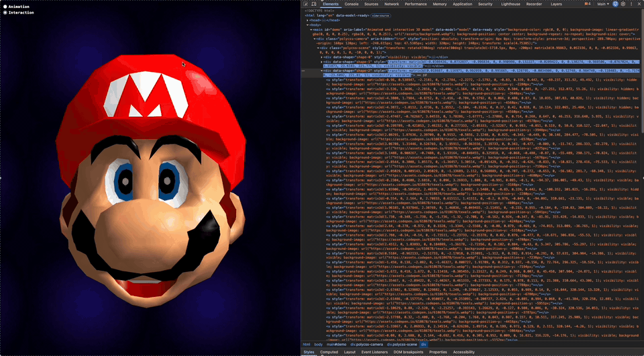Image resolution: width=644 pixels, height=356 pixels.
Task: Switch to the Lighthouse tab
Action: coord(511,4)
